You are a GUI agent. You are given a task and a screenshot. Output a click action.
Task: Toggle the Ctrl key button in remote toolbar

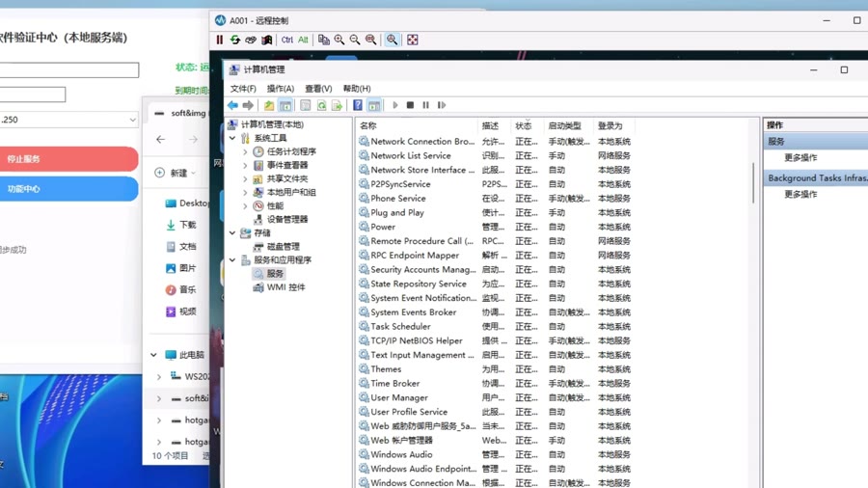pos(286,40)
